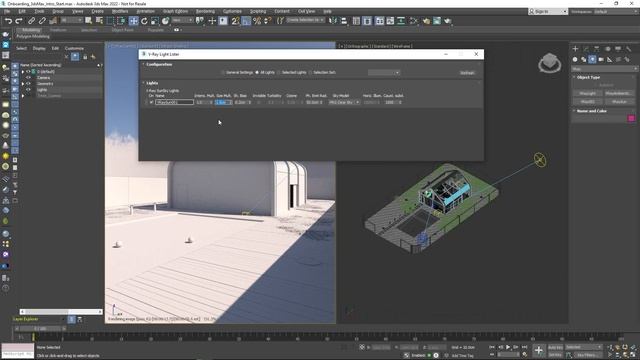The height and width of the screenshot is (360, 640).
Task: Expand the Geometry layer tree
Action: 23,84
